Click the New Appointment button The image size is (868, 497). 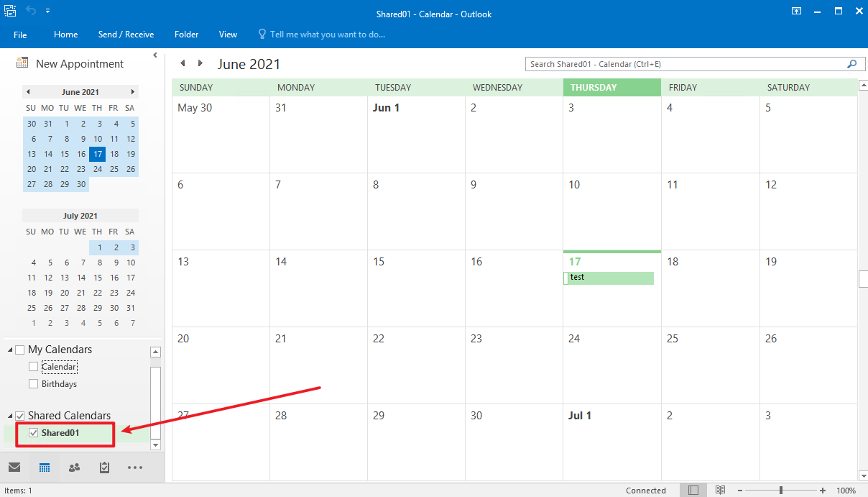tap(70, 64)
